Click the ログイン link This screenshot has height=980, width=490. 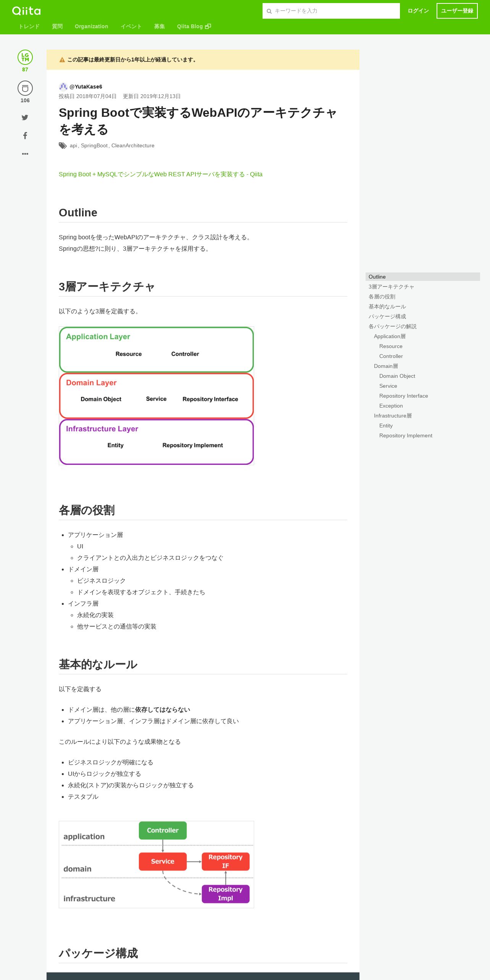click(418, 11)
